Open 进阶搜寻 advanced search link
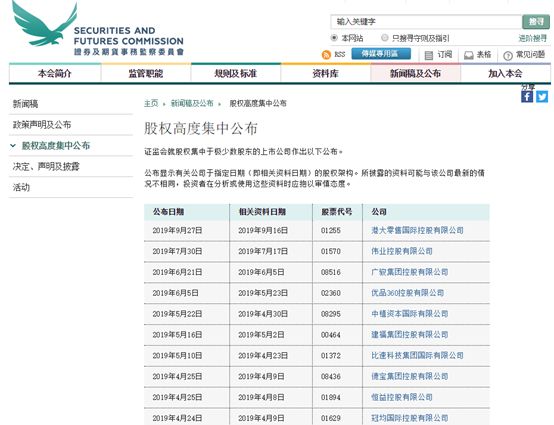This screenshot has width=554, height=425. click(532, 38)
